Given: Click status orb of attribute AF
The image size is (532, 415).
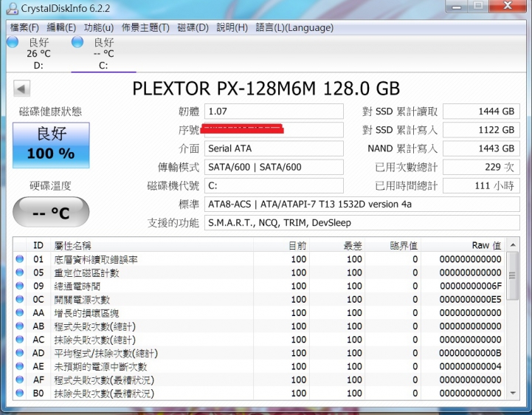Looking at the screenshot, I should (x=20, y=380).
